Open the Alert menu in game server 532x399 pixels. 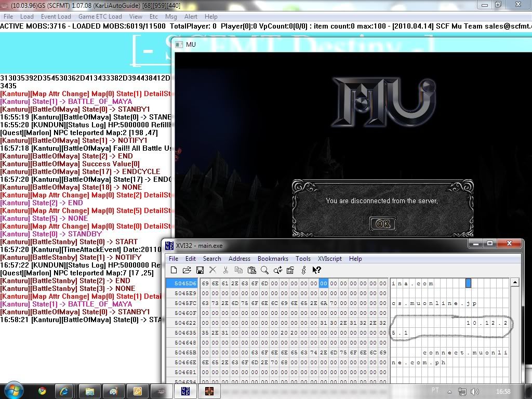(191, 17)
